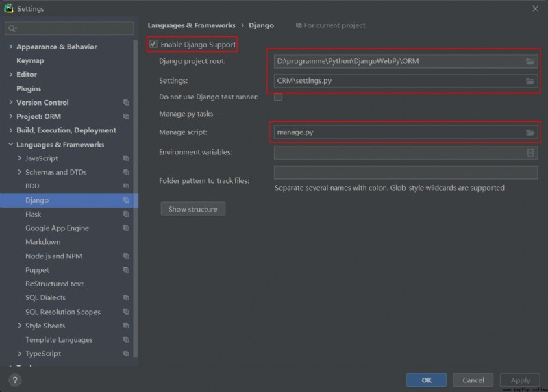Click the project-level icon beside TypeScript
Viewport: 548px width, 392px height.
[x=126, y=354]
